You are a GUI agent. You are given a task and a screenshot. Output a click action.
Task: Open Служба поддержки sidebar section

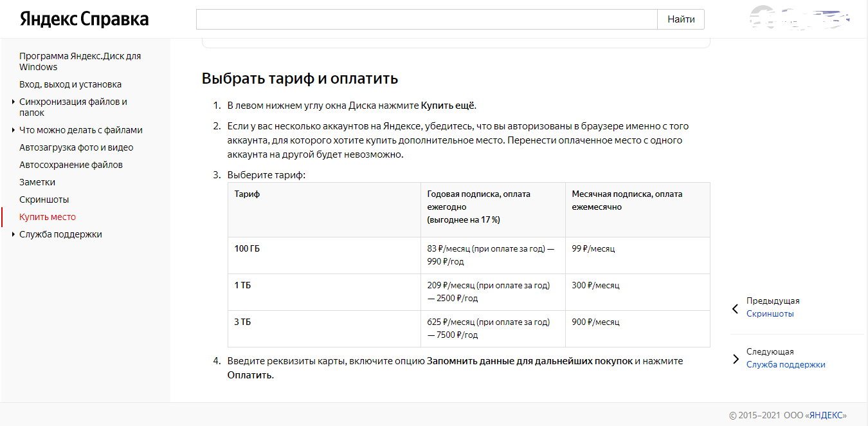[x=60, y=234]
